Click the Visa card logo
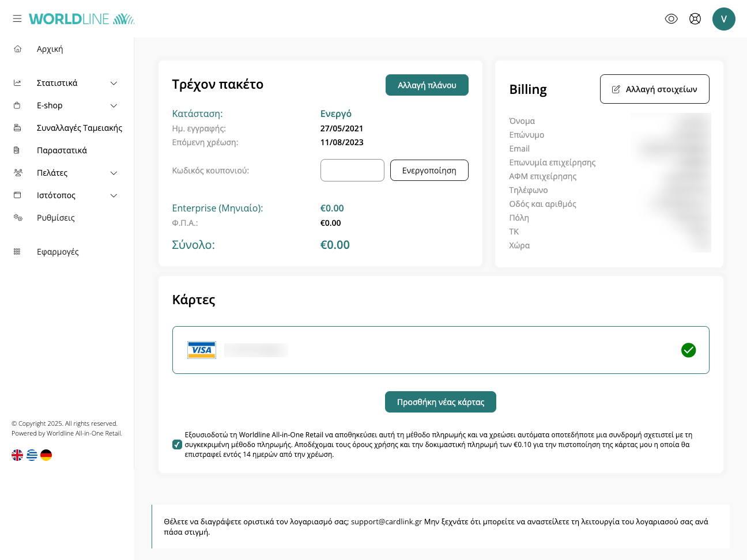 coord(202,350)
